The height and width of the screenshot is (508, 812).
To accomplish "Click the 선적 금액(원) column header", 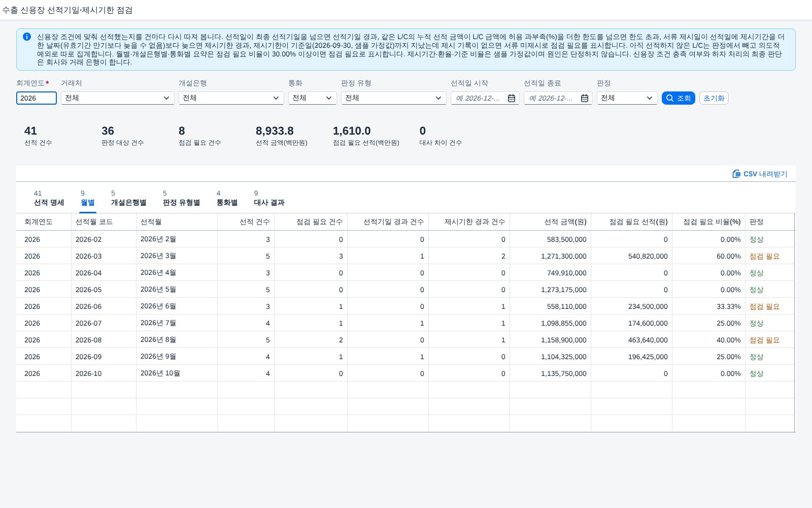I will point(550,222).
